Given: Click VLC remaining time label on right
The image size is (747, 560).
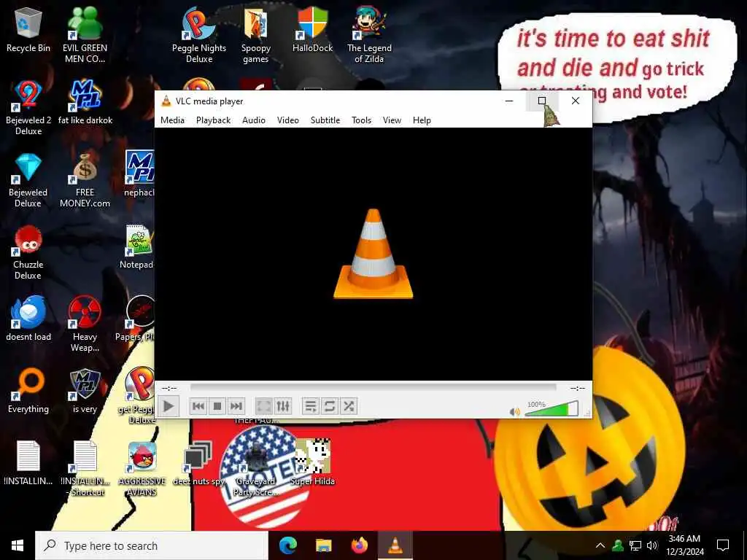Looking at the screenshot, I should pos(578,388).
